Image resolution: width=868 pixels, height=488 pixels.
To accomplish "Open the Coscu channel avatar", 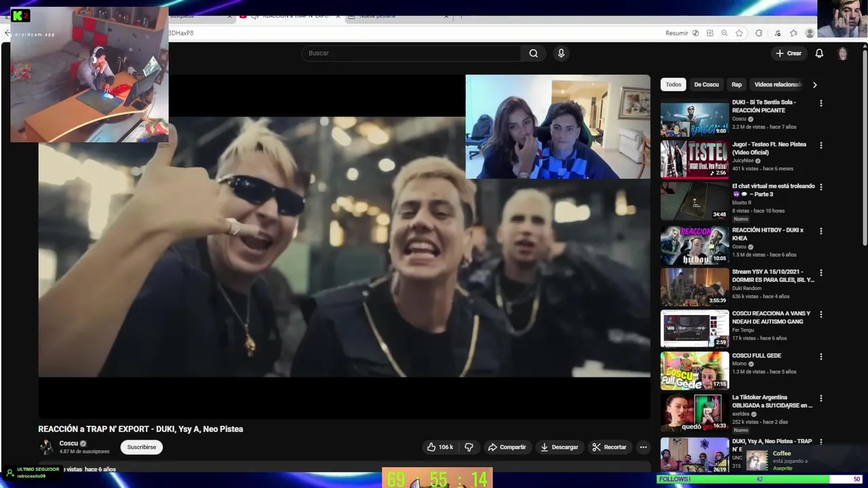I will click(x=46, y=447).
